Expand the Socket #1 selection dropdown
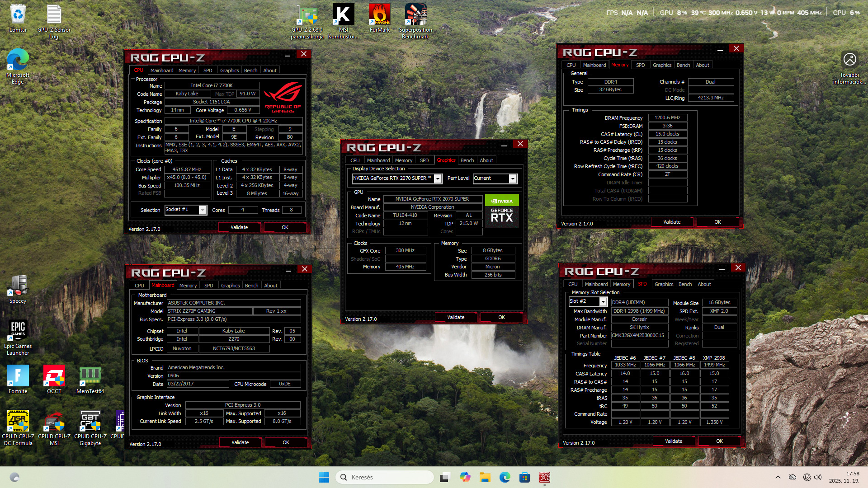This screenshot has width=868, height=488. coord(203,210)
